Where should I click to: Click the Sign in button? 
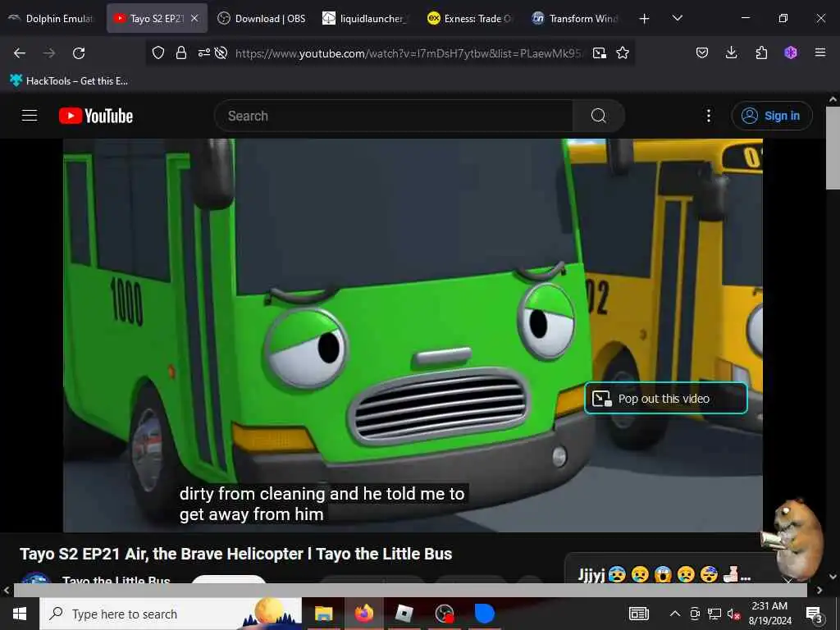click(771, 116)
